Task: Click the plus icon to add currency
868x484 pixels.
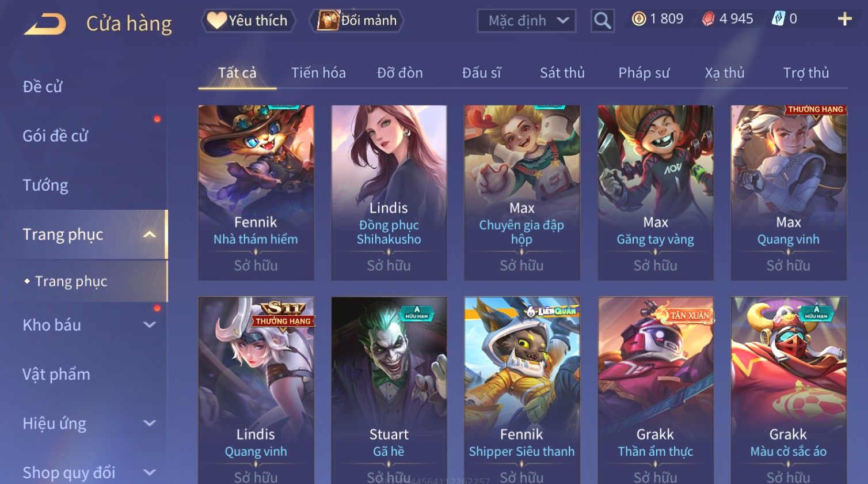Action: [844, 20]
